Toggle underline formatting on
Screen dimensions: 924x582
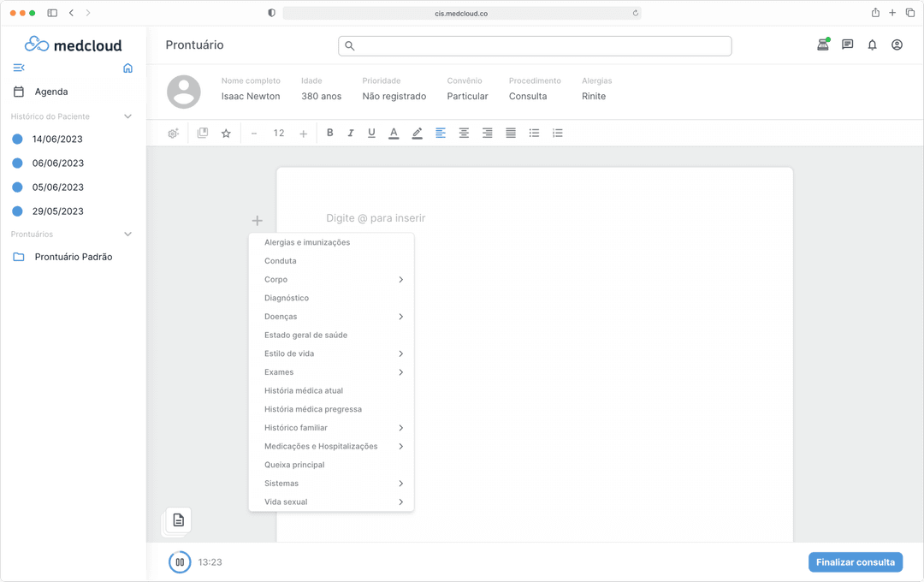[371, 133]
